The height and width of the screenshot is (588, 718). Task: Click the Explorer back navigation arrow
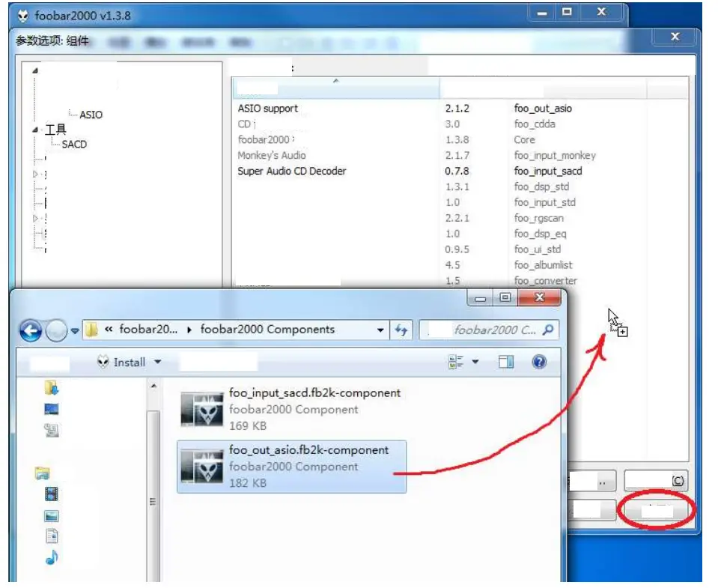pyautogui.click(x=30, y=330)
